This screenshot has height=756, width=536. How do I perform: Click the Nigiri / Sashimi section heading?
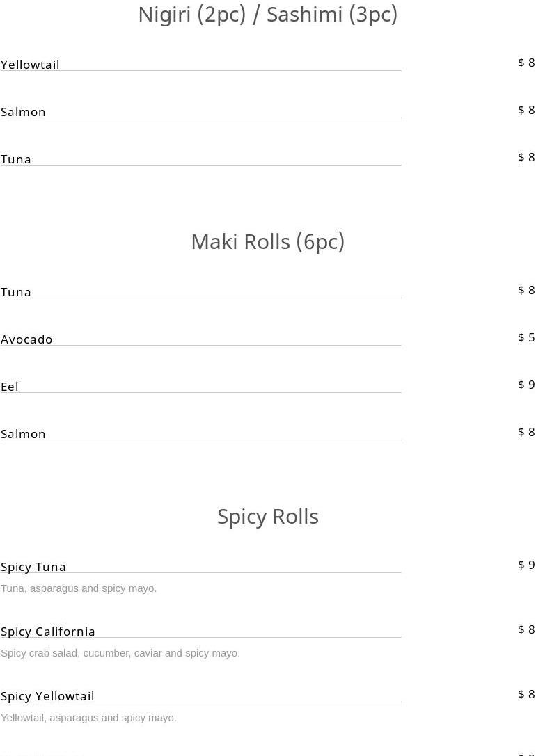click(267, 14)
